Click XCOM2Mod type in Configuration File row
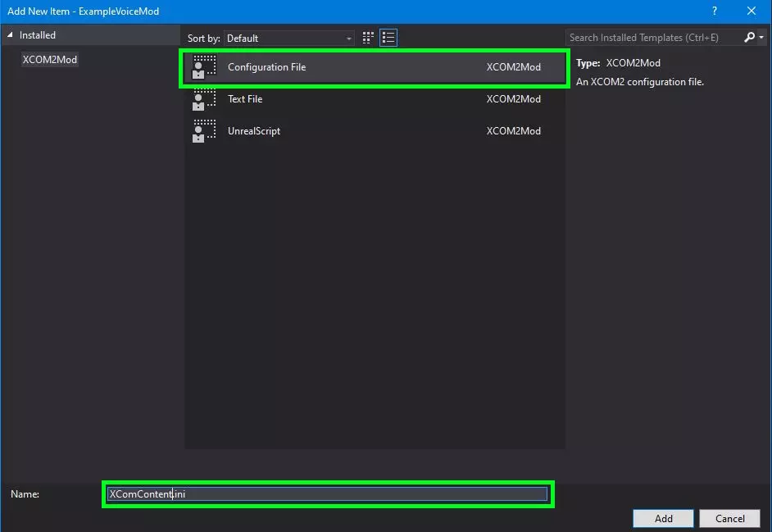The height and width of the screenshot is (532, 772). pyautogui.click(x=514, y=67)
